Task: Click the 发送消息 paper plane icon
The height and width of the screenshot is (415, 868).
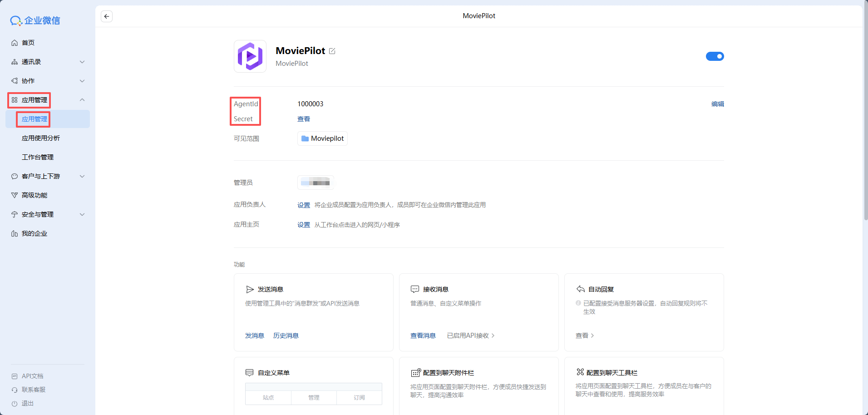Action: pyautogui.click(x=250, y=289)
